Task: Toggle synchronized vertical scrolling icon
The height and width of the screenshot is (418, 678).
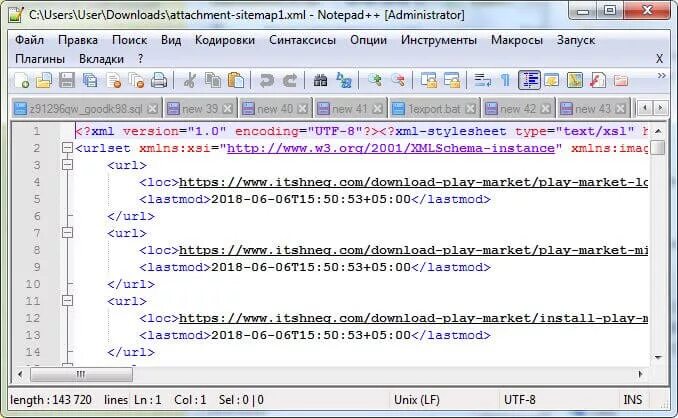Action: (429, 80)
